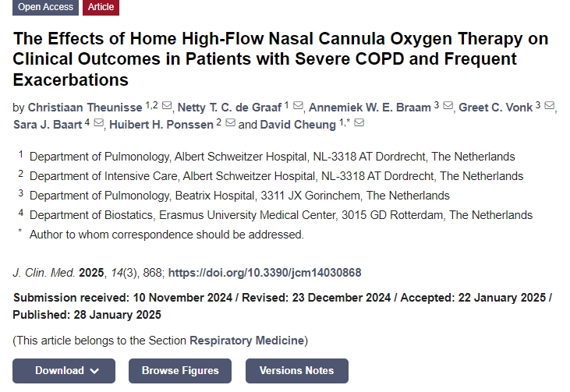Click envelope icon after Huibert H. Ponssen
This screenshot has height=392, width=570.
click(231, 124)
